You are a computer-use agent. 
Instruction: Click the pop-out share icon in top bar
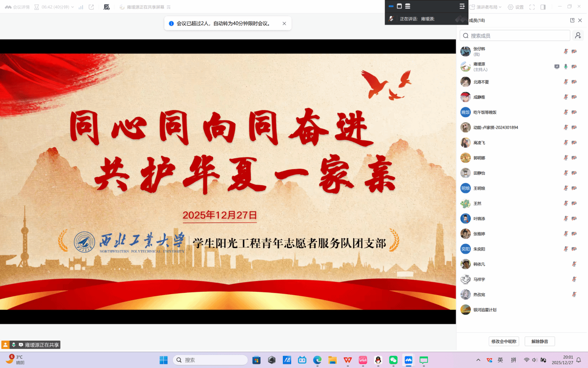click(x=91, y=7)
